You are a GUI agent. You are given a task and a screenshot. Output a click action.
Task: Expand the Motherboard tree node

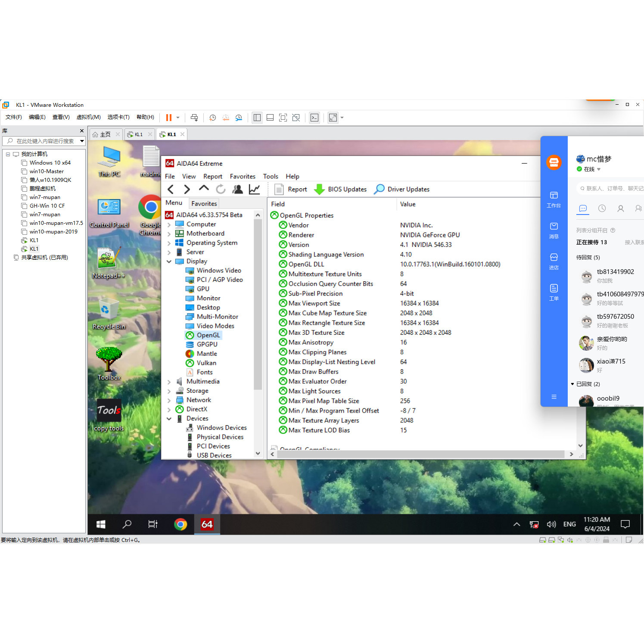[x=169, y=234]
